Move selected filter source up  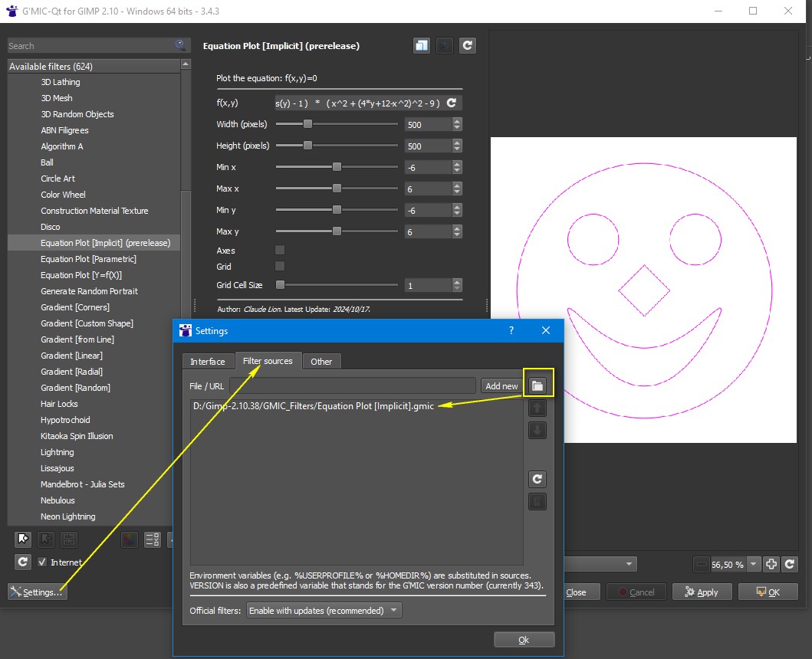[537, 408]
